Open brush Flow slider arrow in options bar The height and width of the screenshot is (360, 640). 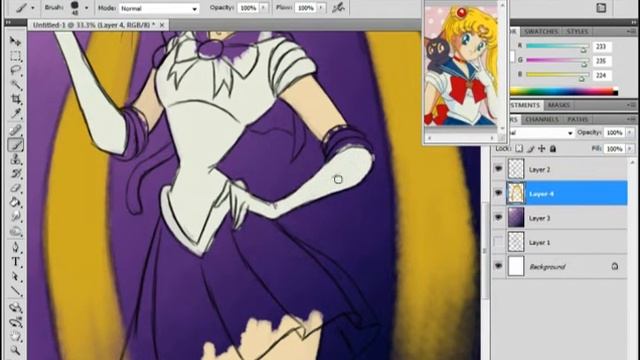[x=321, y=8]
